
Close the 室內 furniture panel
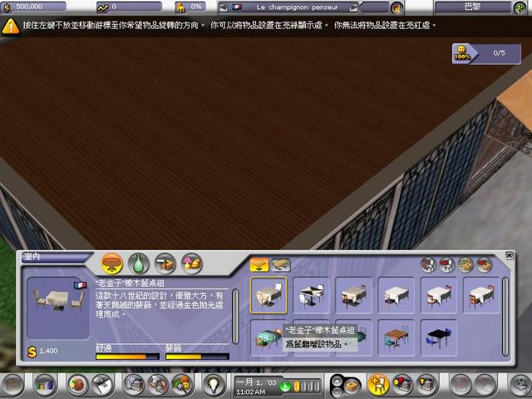[x=509, y=255]
